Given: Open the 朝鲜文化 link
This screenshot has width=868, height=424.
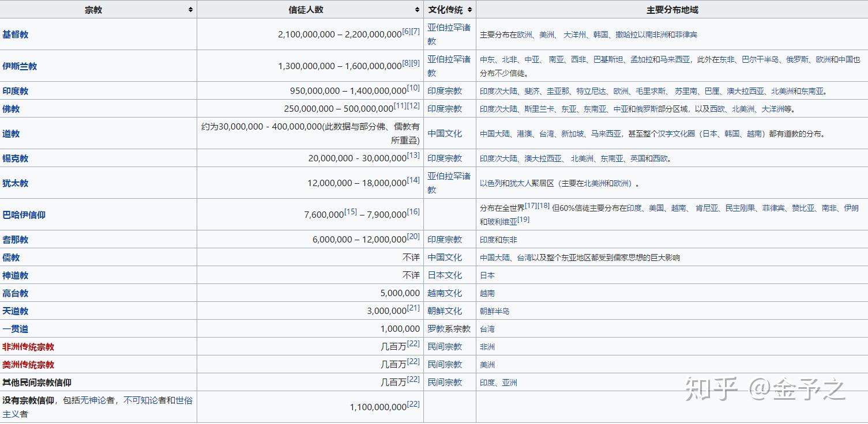Looking at the screenshot, I should click(x=445, y=311).
